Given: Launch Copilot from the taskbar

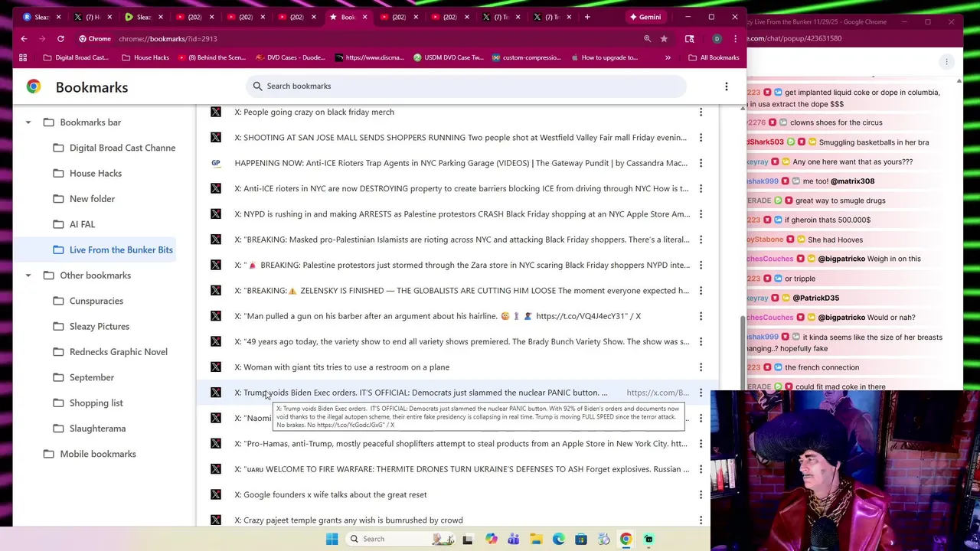Looking at the screenshot, I should click(491, 539).
